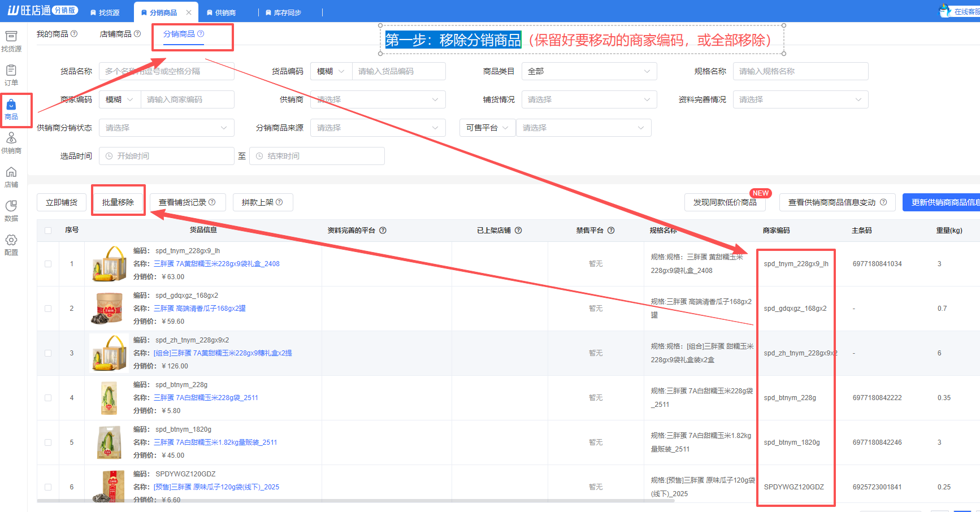Viewport: 980px width, 512px height.
Task: Open the 供销商 selection dropdown
Action: click(x=378, y=99)
